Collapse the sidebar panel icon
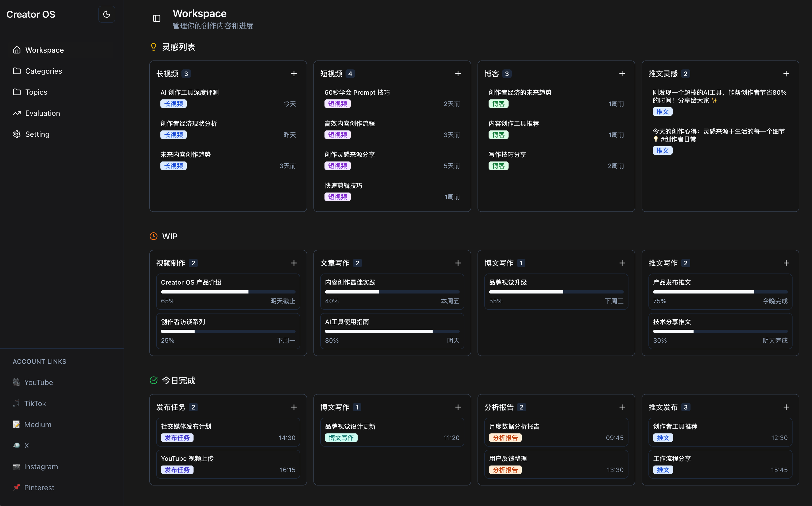The height and width of the screenshot is (506, 812). point(156,18)
